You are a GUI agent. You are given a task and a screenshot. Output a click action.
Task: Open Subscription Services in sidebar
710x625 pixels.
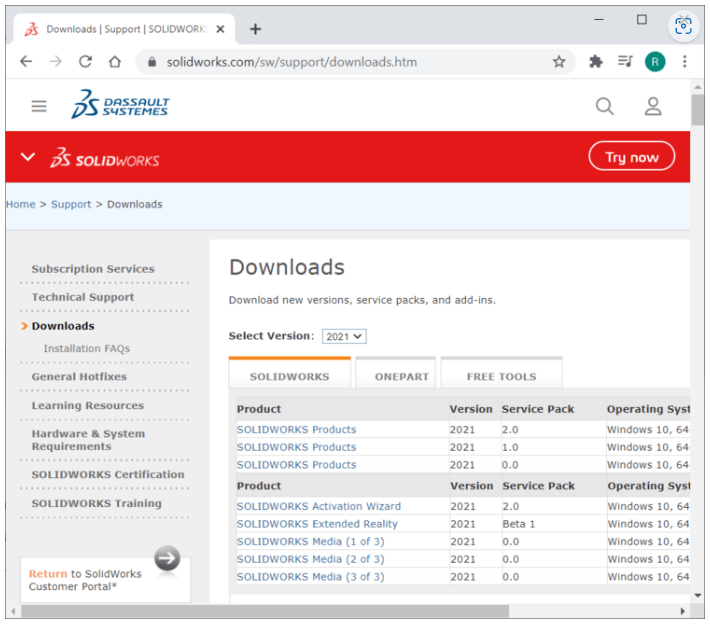[93, 269]
